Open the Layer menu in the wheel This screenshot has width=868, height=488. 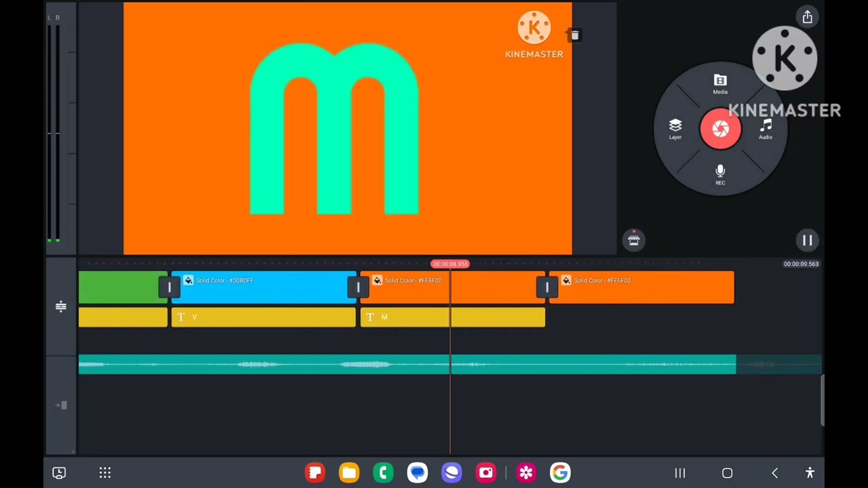[675, 129]
